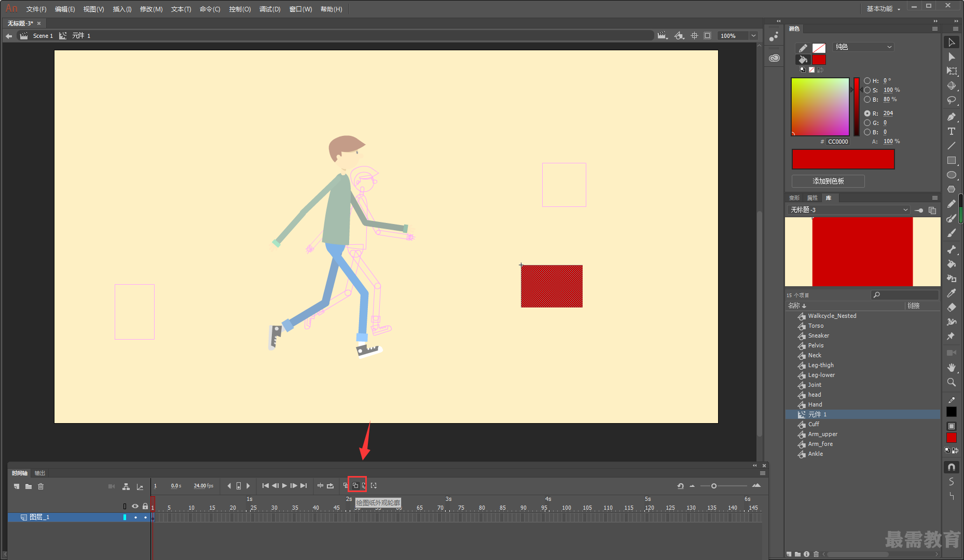The image size is (964, 560).
Task: Switch to the 输出 tab
Action: pyautogui.click(x=40, y=473)
